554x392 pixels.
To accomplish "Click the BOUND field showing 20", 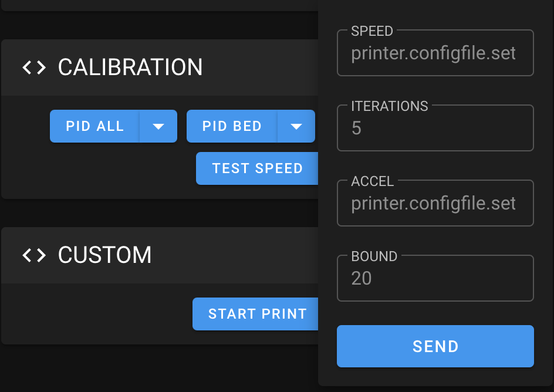I will (x=434, y=279).
